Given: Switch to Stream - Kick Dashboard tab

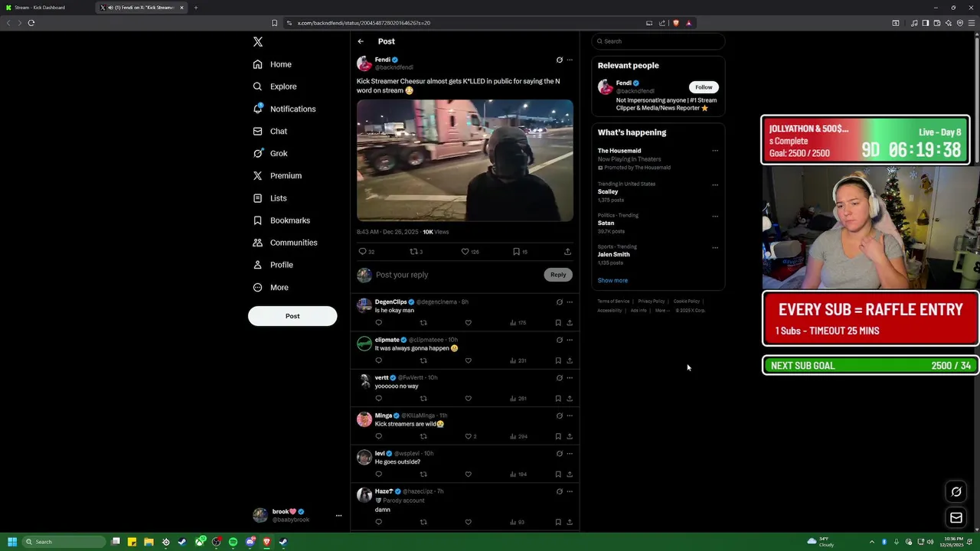Looking at the screenshot, I should (x=46, y=8).
